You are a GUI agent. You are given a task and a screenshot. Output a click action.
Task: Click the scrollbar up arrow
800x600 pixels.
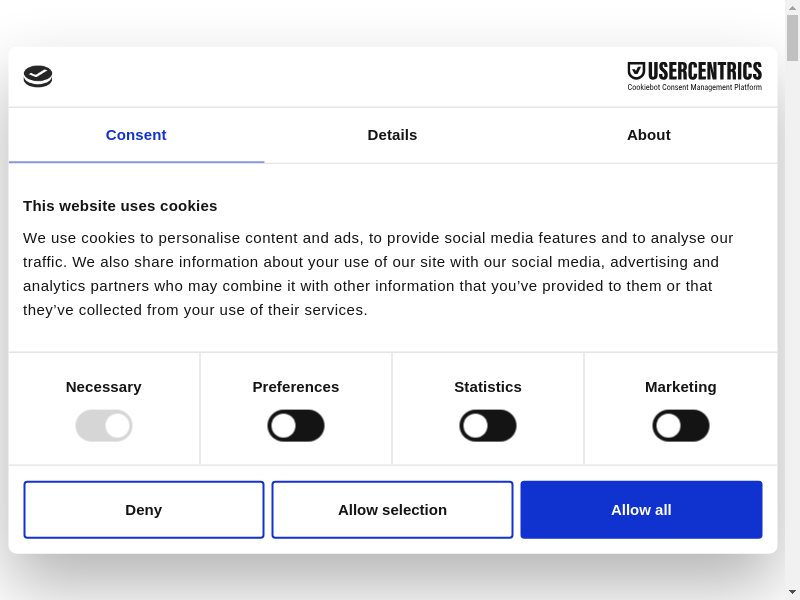[792, 7]
